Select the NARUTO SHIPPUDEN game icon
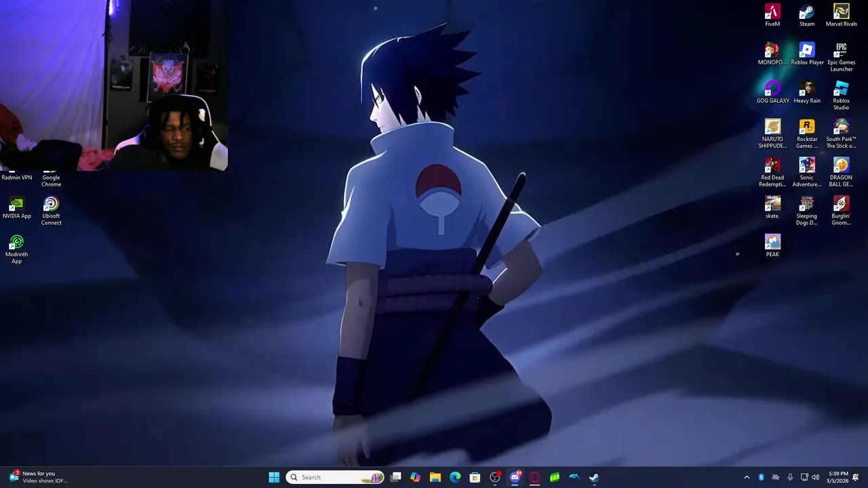This screenshot has width=868, height=488. coord(772,134)
